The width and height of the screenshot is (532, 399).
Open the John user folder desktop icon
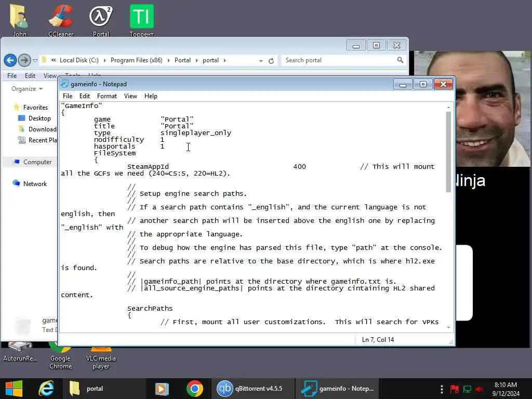[x=19, y=20]
